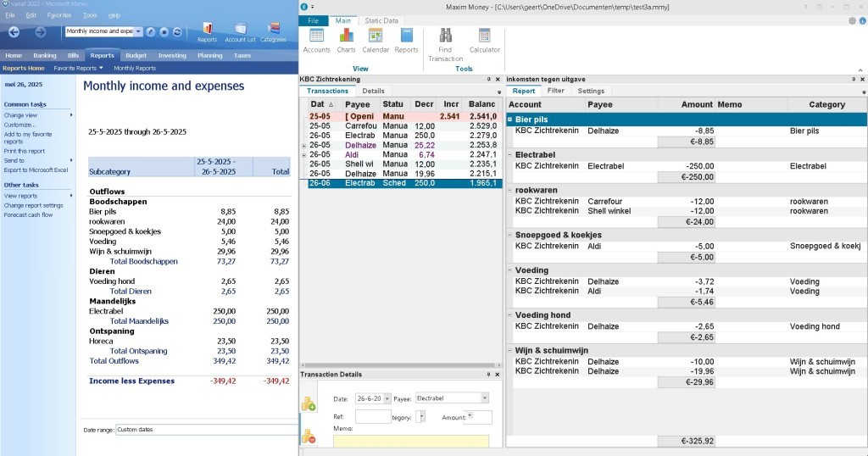Open Accounts view in Maxim Money ribbon
868x456 pixels.
tap(317, 41)
